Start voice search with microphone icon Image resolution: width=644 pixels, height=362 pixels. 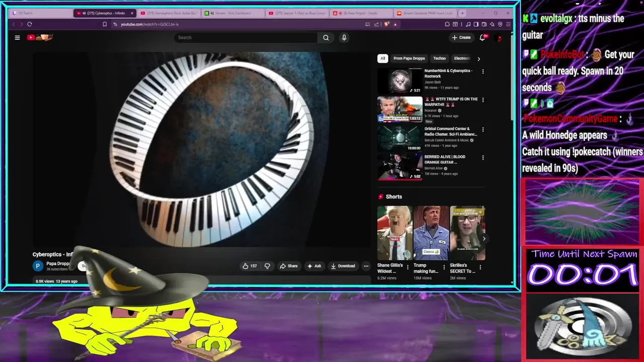coord(344,37)
